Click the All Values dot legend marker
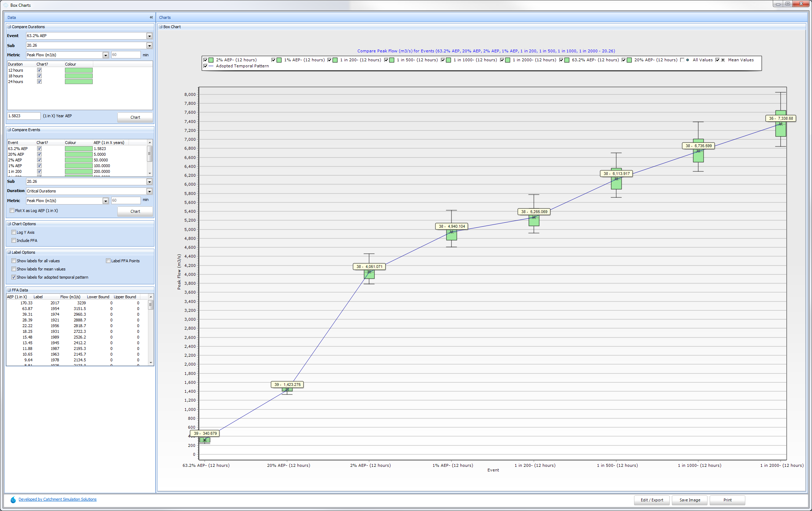 click(x=688, y=60)
